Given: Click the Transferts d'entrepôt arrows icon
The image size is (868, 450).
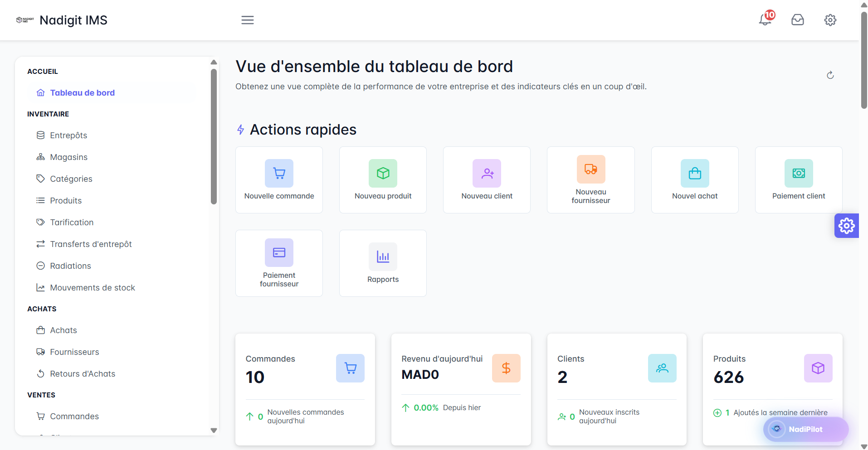Looking at the screenshot, I should coord(41,244).
